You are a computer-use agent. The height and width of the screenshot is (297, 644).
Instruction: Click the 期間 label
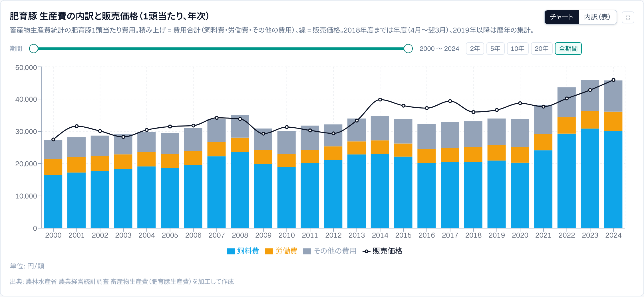tap(16, 49)
